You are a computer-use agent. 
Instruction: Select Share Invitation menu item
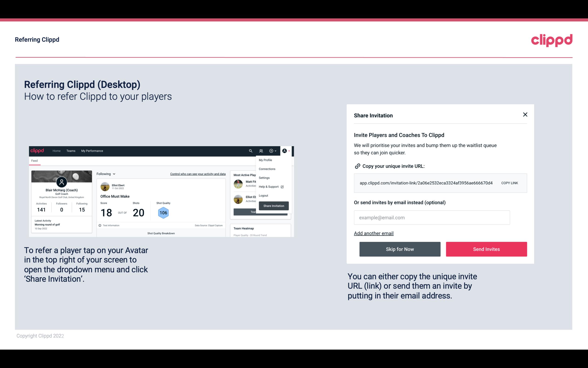(x=273, y=206)
